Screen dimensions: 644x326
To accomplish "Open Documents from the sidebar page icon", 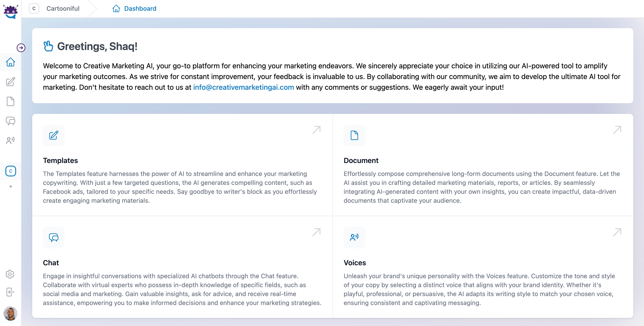I will click(x=11, y=101).
